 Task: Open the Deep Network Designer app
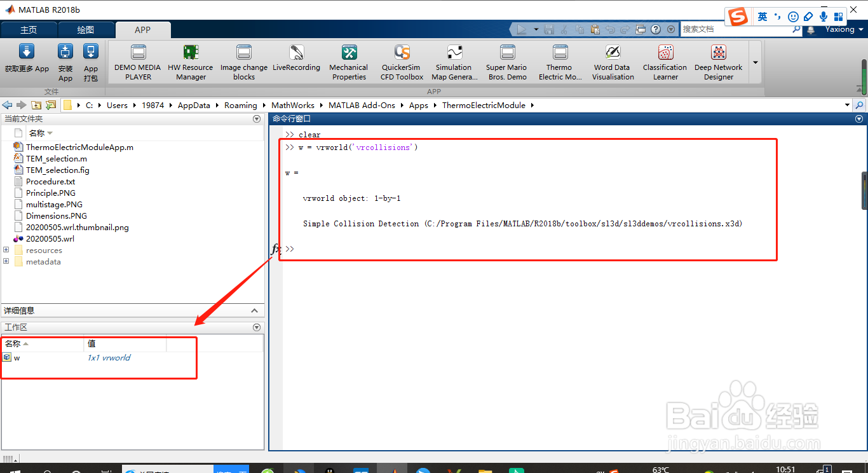[x=719, y=62]
